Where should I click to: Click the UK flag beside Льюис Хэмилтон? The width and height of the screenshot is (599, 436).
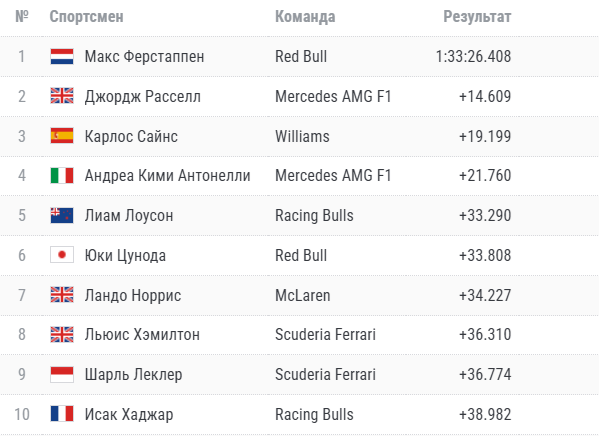[x=62, y=335]
